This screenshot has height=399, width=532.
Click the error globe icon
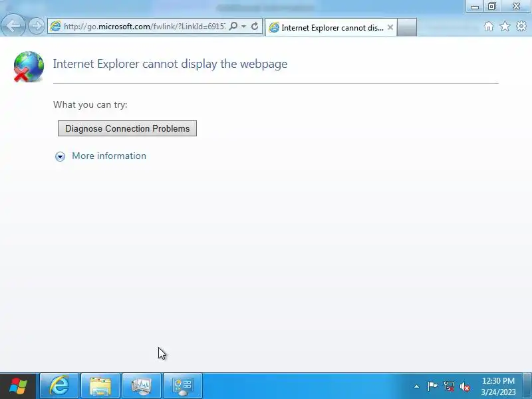(29, 66)
